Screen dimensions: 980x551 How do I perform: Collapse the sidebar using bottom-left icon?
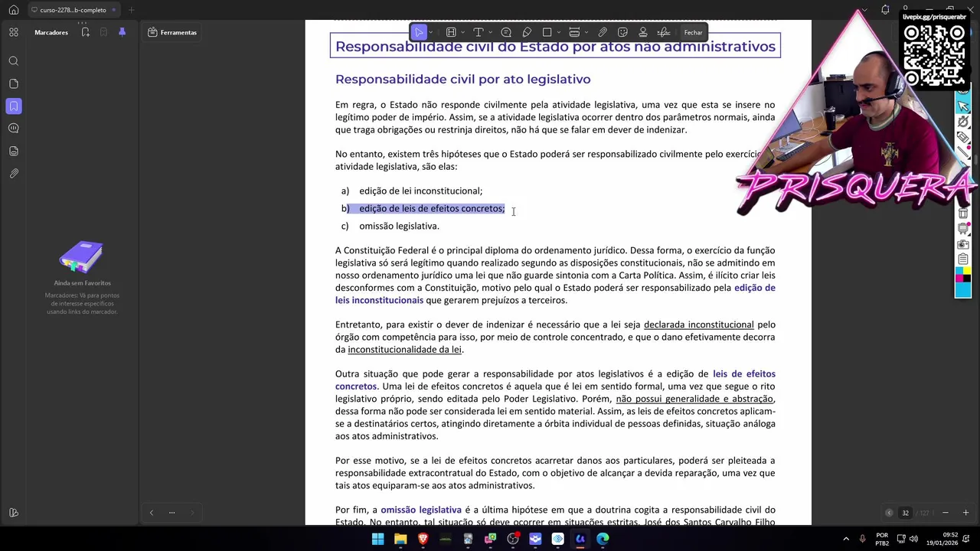[x=14, y=513]
